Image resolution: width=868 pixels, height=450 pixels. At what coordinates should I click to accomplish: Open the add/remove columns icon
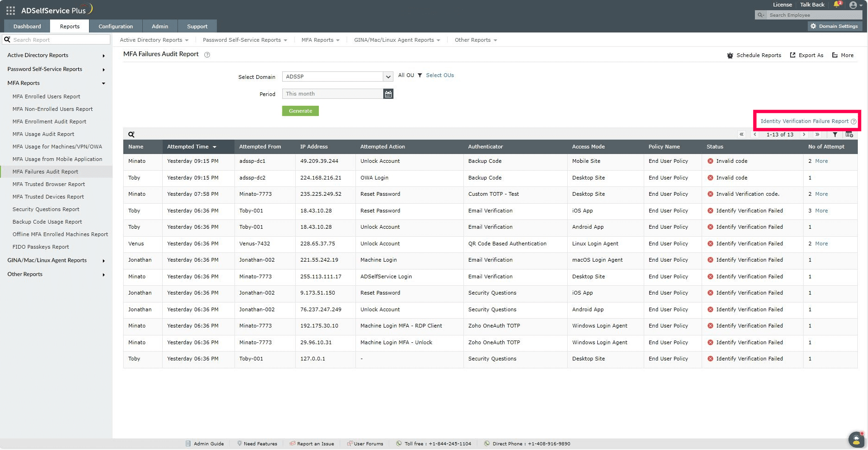[849, 135]
